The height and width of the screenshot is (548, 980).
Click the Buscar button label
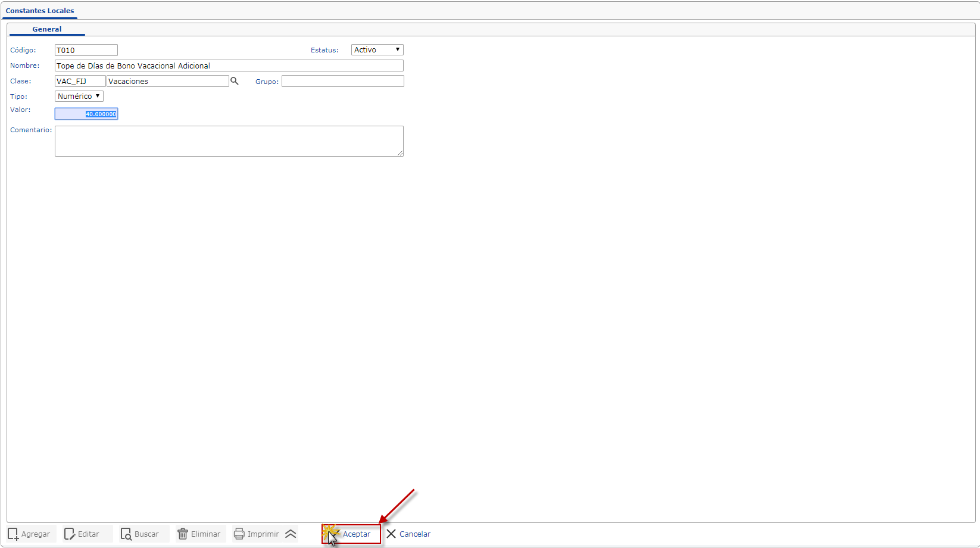(146, 534)
